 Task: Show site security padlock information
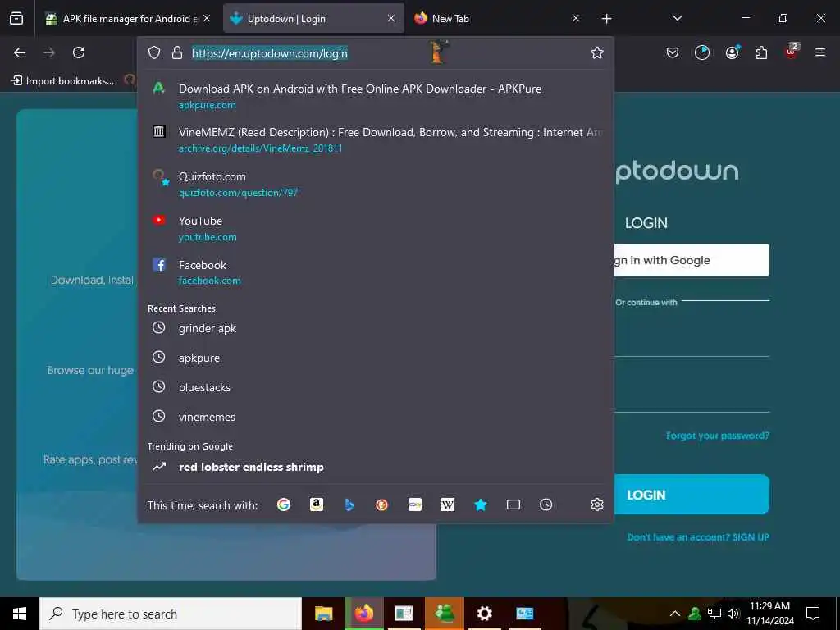point(177,52)
